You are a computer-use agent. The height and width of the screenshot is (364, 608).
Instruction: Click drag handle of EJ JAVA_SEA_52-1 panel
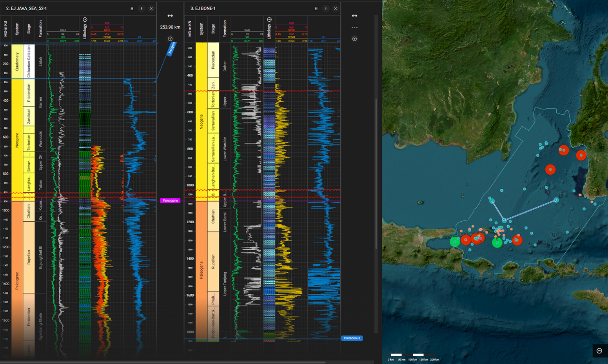(x=132, y=9)
